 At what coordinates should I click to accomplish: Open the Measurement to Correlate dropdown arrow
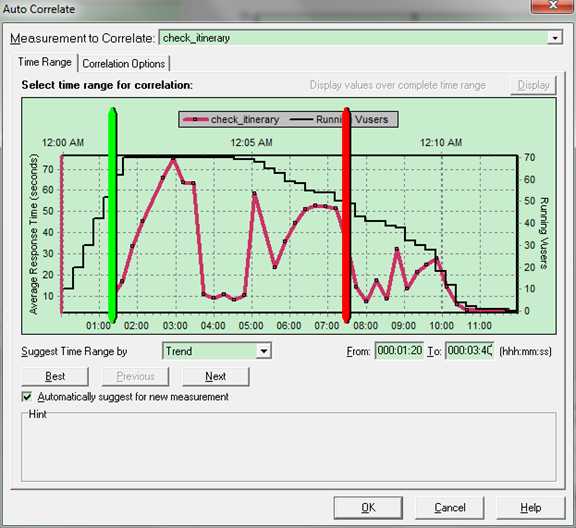coord(555,37)
